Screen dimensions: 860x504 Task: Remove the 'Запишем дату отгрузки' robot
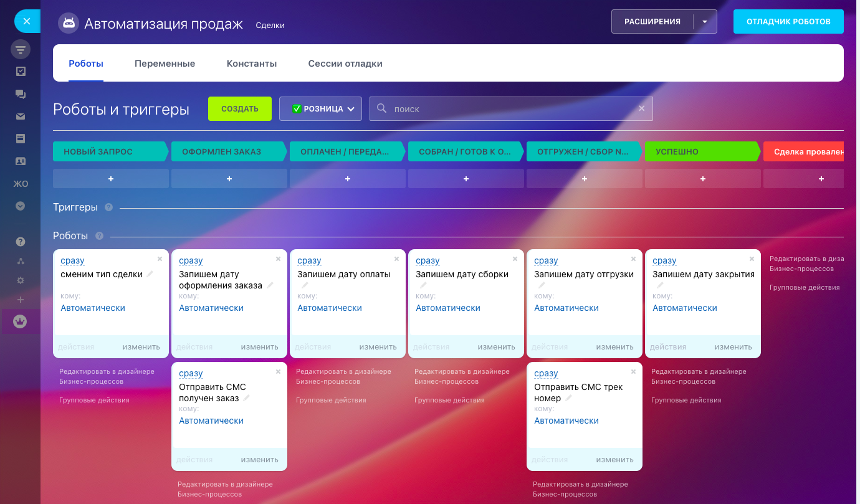633,259
